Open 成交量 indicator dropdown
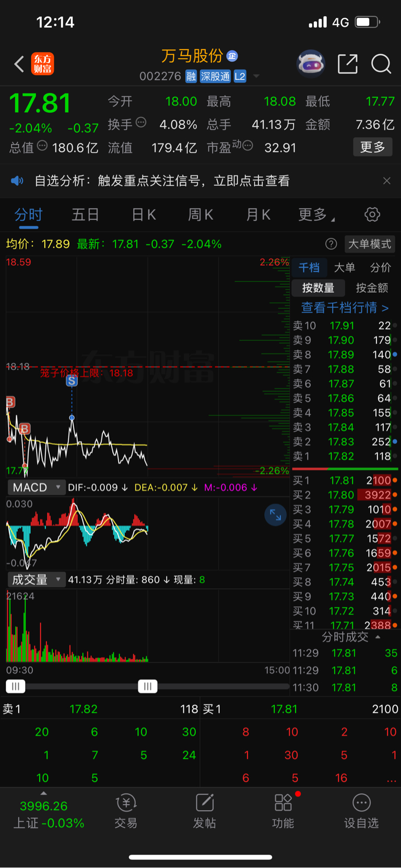 pyautogui.click(x=37, y=580)
